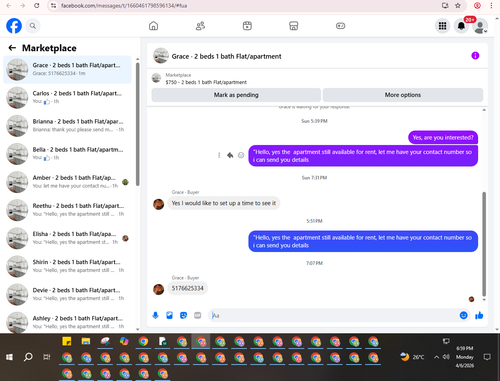Choose a GIF icon in composer

[198, 315]
